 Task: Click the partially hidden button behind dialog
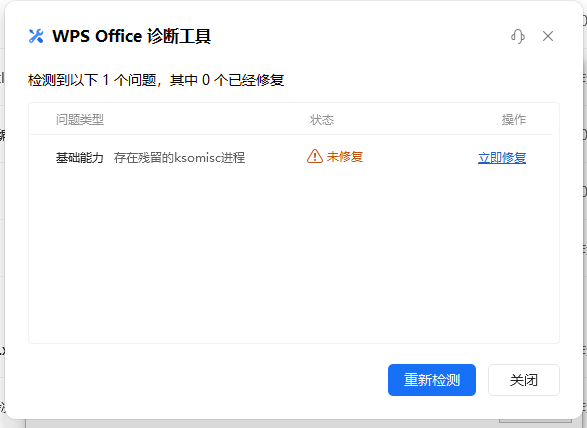pyautogui.click(x=535, y=421)
